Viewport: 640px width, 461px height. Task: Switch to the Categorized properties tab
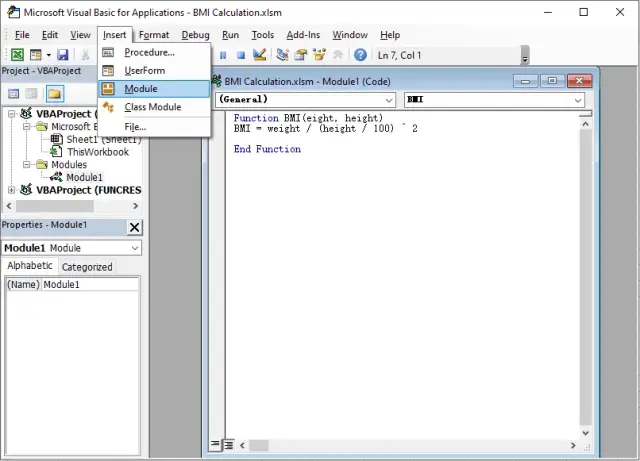point(87,267)
